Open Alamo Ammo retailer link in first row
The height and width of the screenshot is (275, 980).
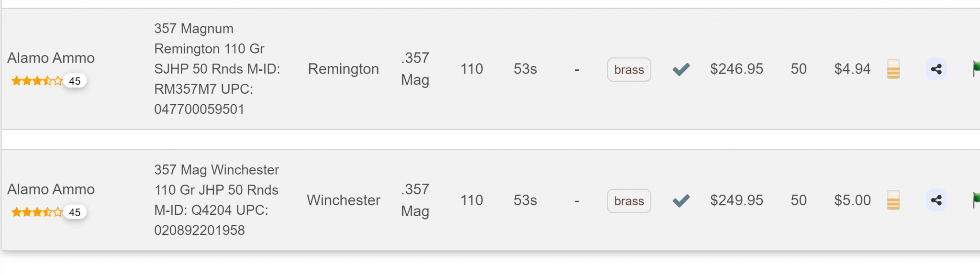51,58
